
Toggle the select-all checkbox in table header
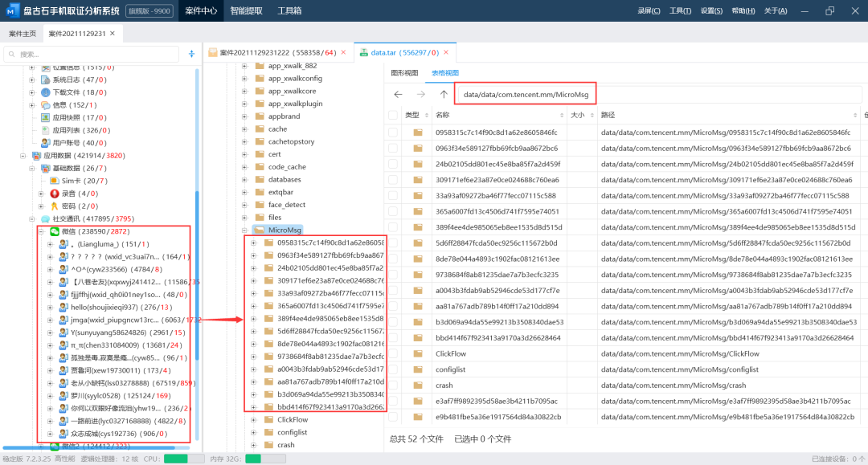coord(393,115)
